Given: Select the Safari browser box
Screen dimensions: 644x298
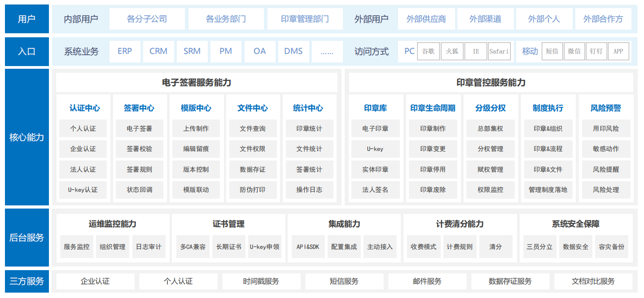Looking at the screenshot, I should 499,51.
